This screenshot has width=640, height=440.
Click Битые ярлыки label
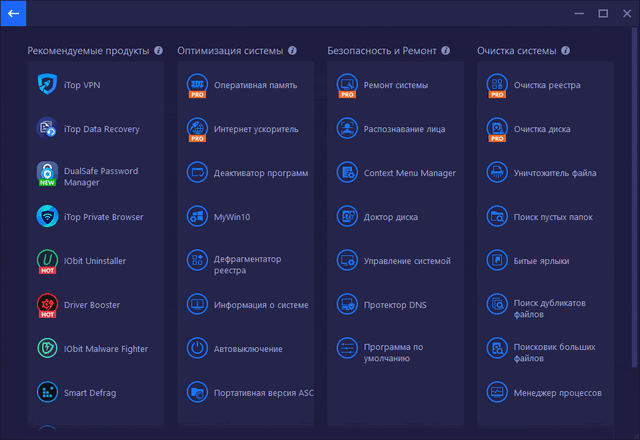541,261
